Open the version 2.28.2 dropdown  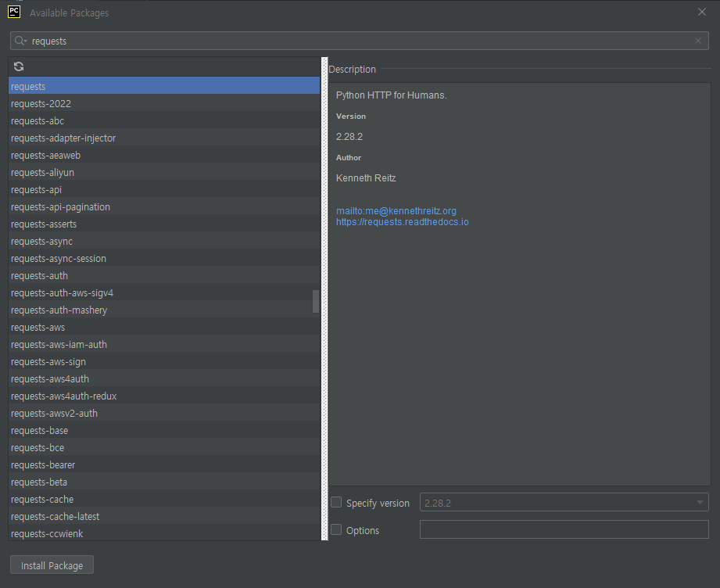coord(564,503)
